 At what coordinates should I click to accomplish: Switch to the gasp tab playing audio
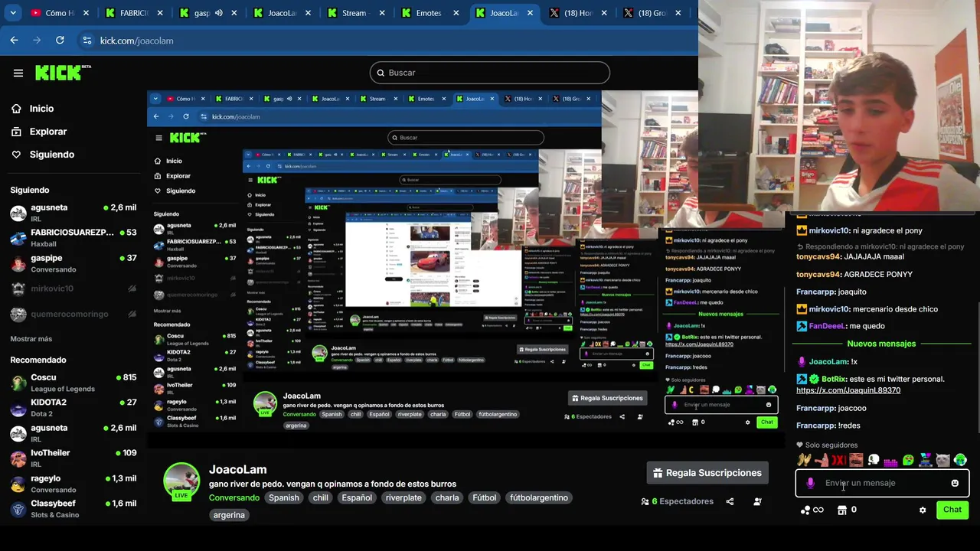pyautogui.click(x=207, y=13)
